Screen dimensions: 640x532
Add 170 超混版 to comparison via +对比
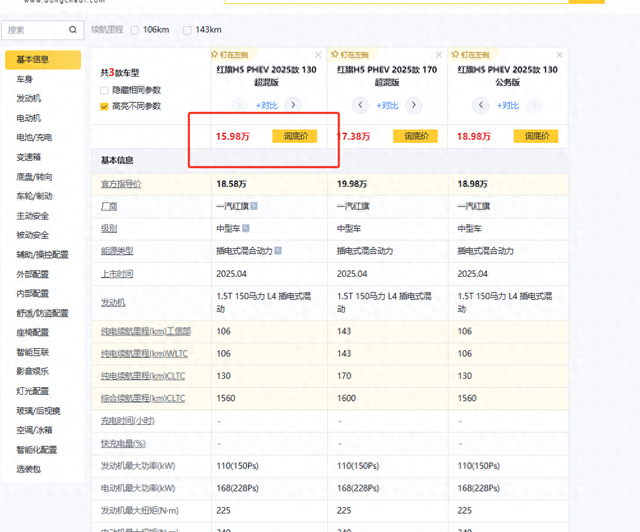tap(387, 106)
